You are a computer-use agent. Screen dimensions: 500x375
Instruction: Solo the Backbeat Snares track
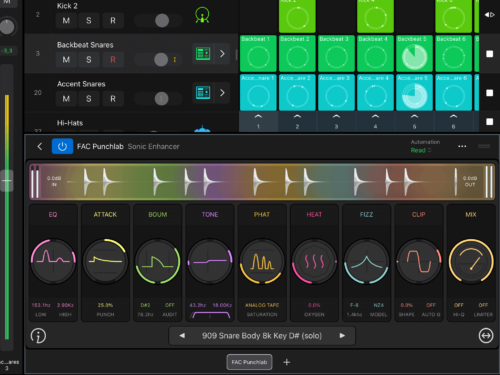tap(89, 60)
